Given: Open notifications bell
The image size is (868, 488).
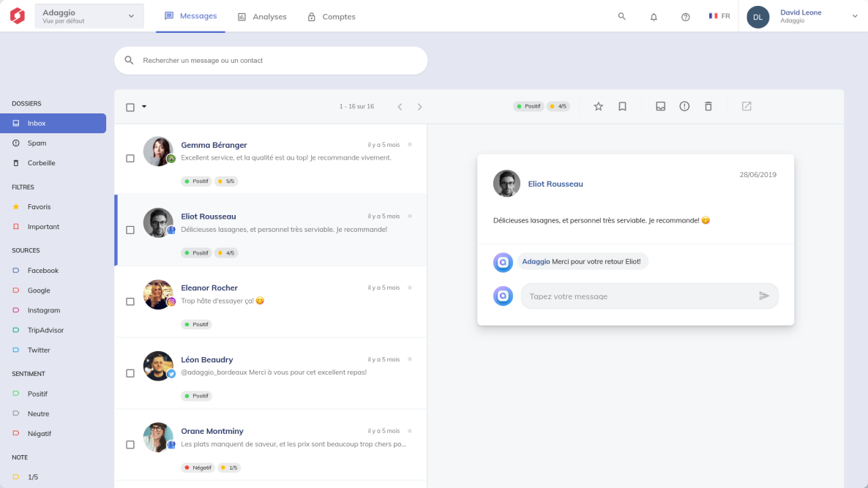Looking at the screenshot, I should 654,17.
